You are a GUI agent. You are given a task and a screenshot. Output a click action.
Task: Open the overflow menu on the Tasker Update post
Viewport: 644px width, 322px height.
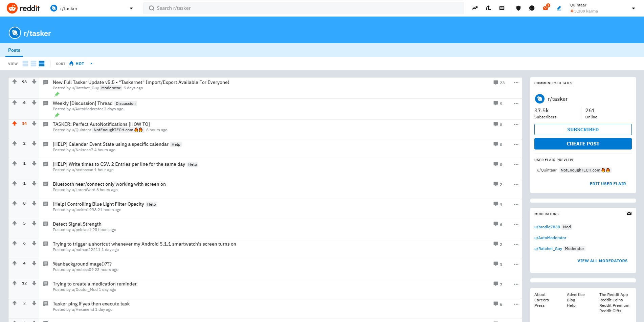pos(516,83)
